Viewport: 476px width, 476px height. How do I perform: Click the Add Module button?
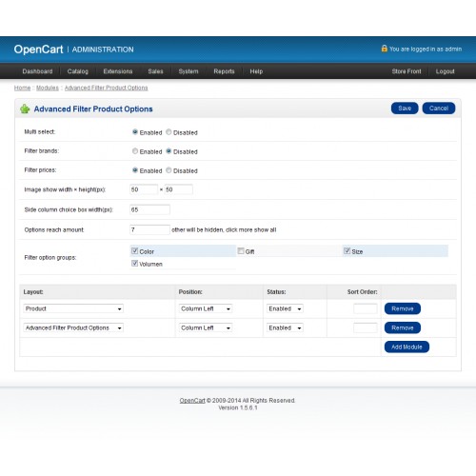[407, 347]
